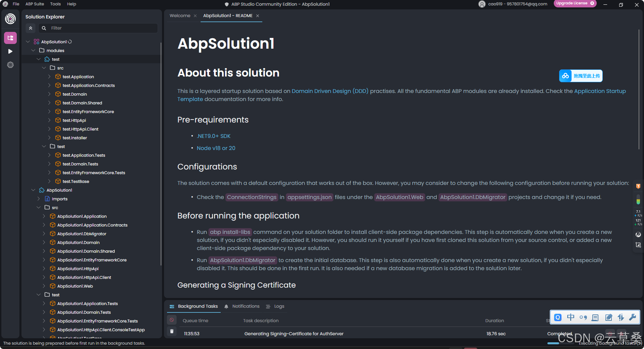This screenshot has width=644, height=349.
Task: Click the test module puzzle icon
Action: (x=47, y=59)
